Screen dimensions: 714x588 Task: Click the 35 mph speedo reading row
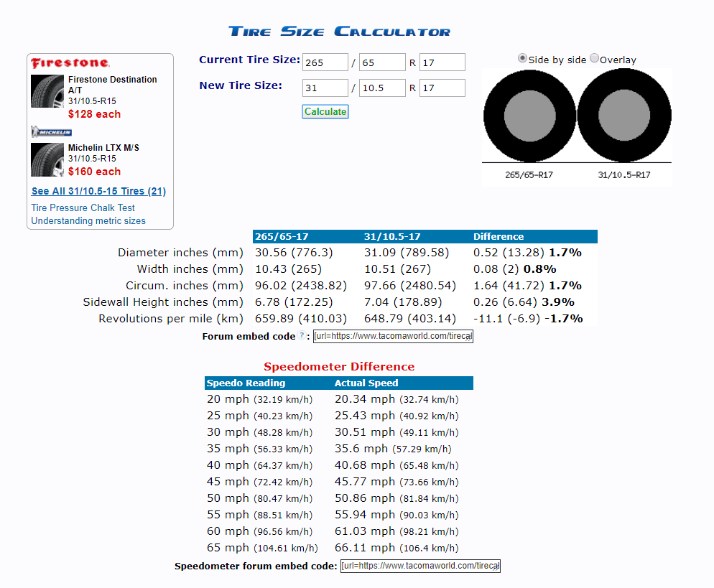tap(259, 449)
